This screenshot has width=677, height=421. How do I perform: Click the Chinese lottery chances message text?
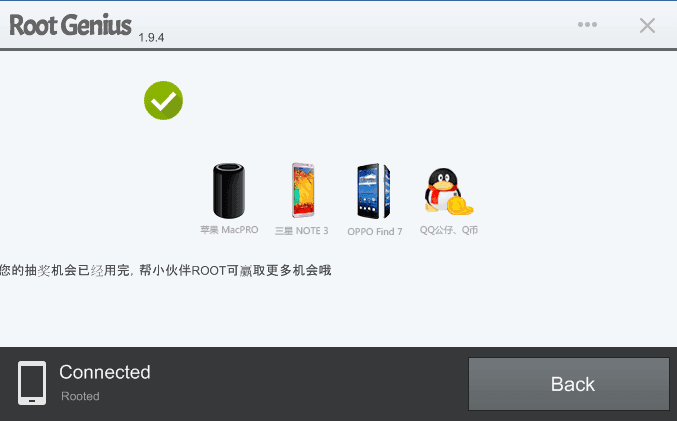coord(166,271)
